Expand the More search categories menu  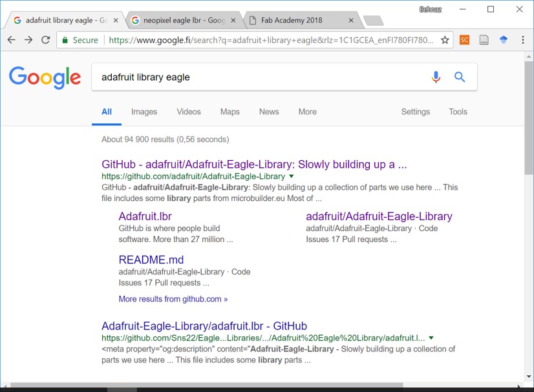308,112
